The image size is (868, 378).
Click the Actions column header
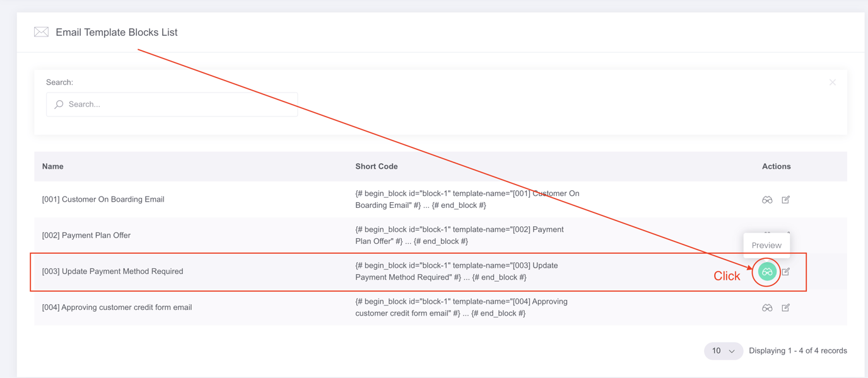tap(777, 167)
